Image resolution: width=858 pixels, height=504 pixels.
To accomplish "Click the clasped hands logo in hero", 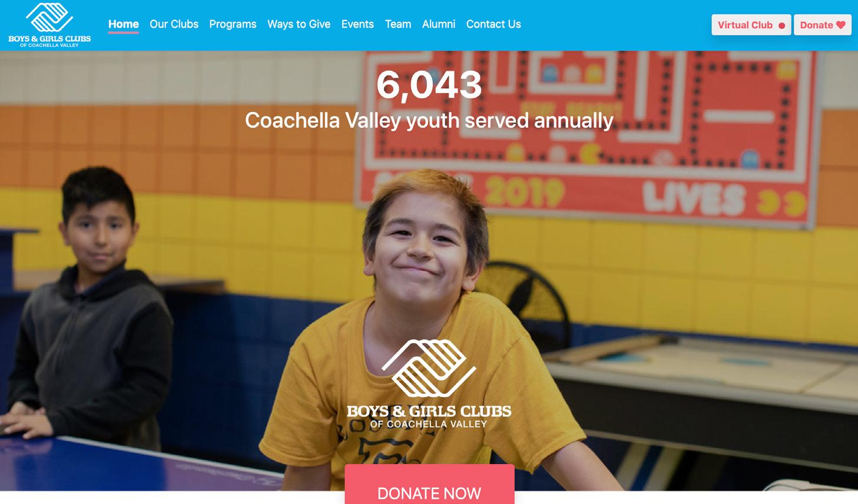I will [x=429, y=368].
